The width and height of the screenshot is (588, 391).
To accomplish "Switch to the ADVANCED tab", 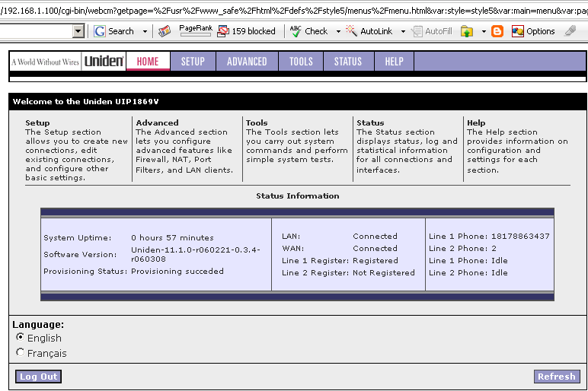I will [247, 62].
